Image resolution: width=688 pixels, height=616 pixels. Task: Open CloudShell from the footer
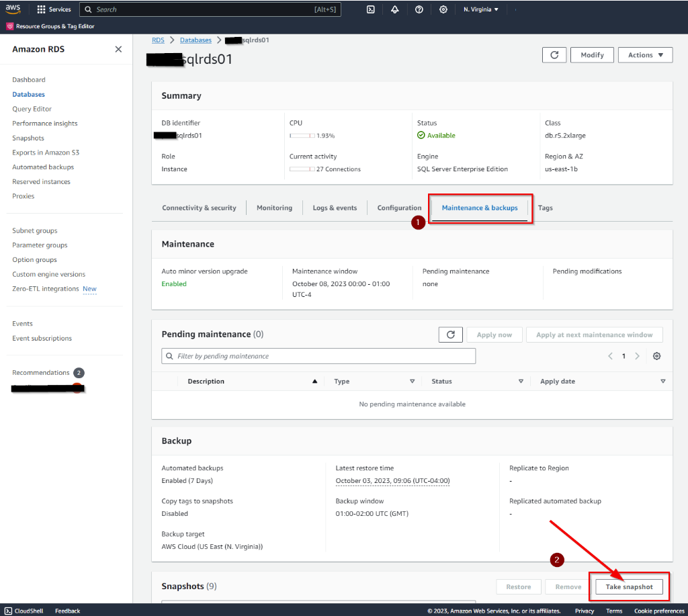point(24,611)
